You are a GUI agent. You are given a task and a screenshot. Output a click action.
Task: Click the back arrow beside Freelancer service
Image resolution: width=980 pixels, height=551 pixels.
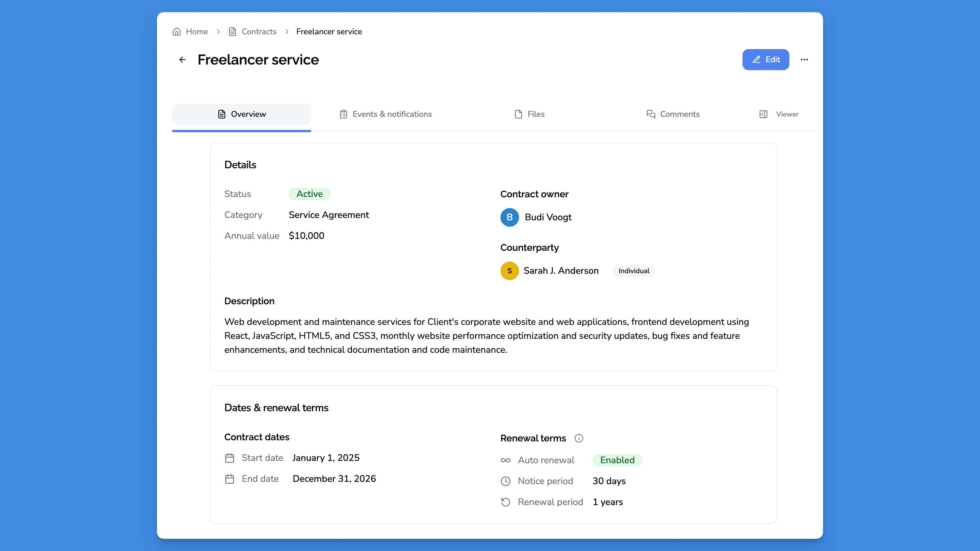[x=182, y=59]
